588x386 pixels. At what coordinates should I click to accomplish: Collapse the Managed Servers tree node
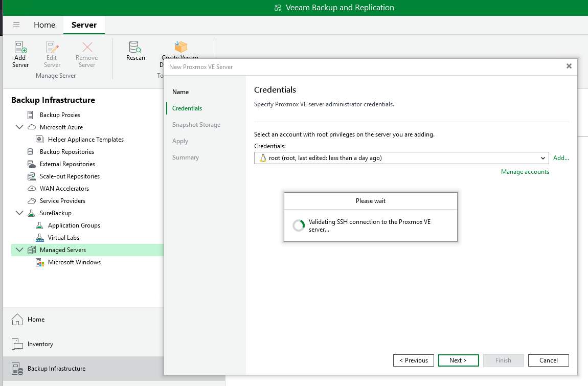(x=19, y=250)
